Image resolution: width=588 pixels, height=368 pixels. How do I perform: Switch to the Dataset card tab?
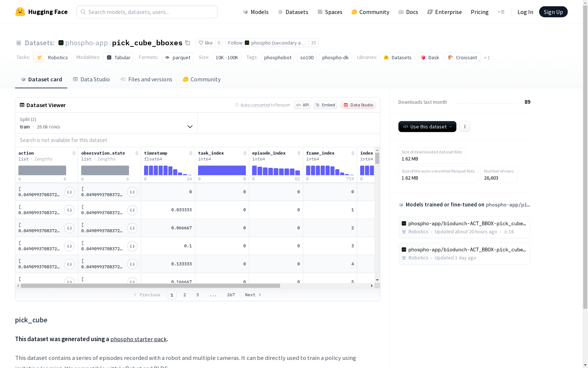click(41, 79)
